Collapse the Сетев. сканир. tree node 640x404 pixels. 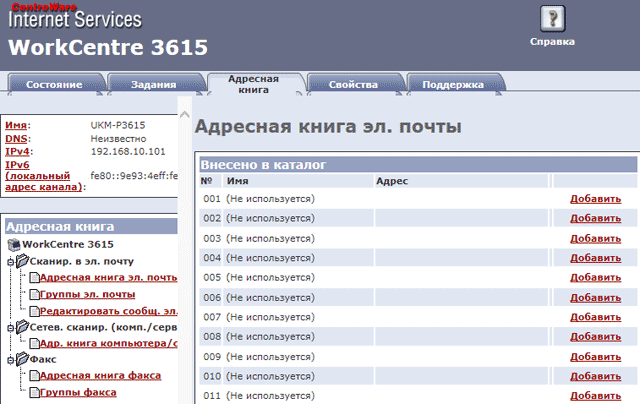pyautogui.click(x=11, y=328)
